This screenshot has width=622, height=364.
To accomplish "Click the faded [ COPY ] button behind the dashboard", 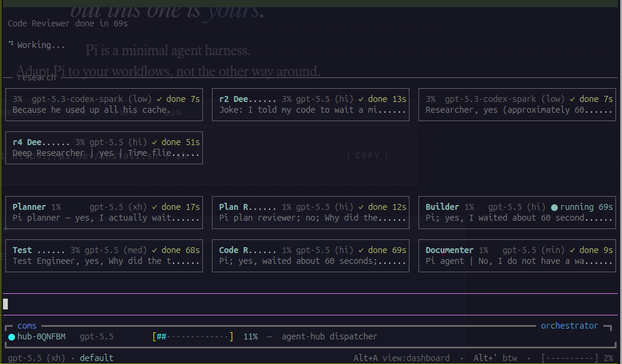I will click(367, 156).
